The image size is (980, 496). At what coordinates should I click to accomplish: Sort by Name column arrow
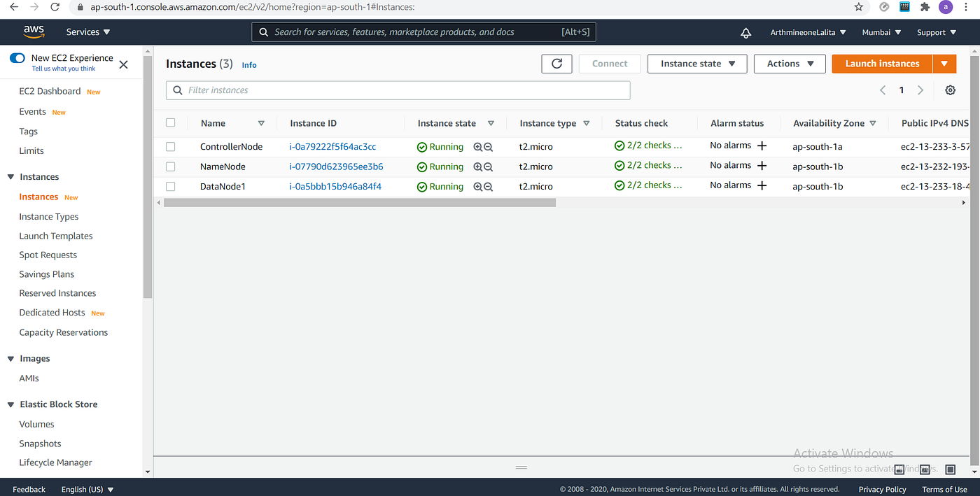[x=261, y=123]
